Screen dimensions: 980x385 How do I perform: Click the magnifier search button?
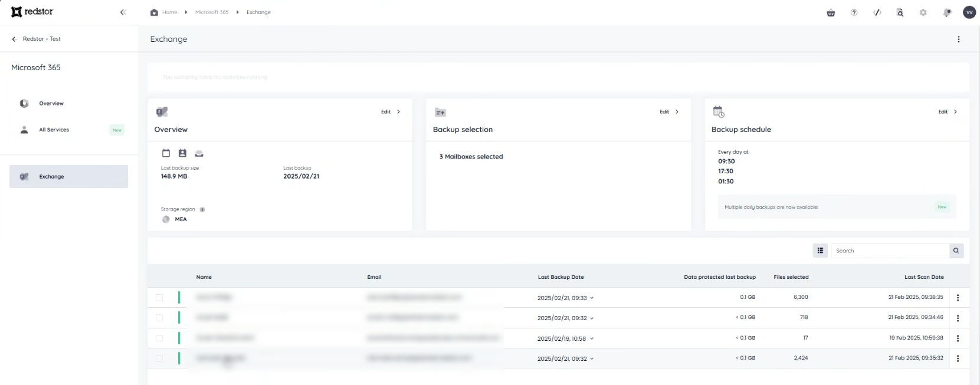956,251
